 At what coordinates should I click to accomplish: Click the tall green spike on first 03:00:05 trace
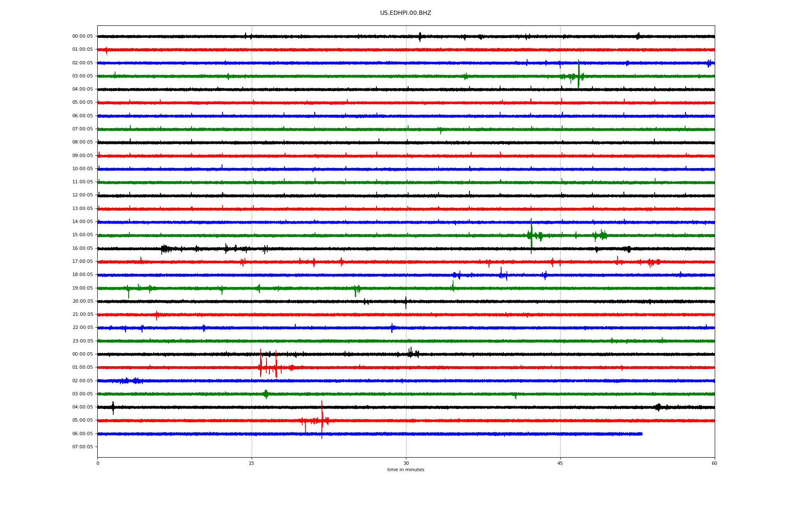pos(579,73)
